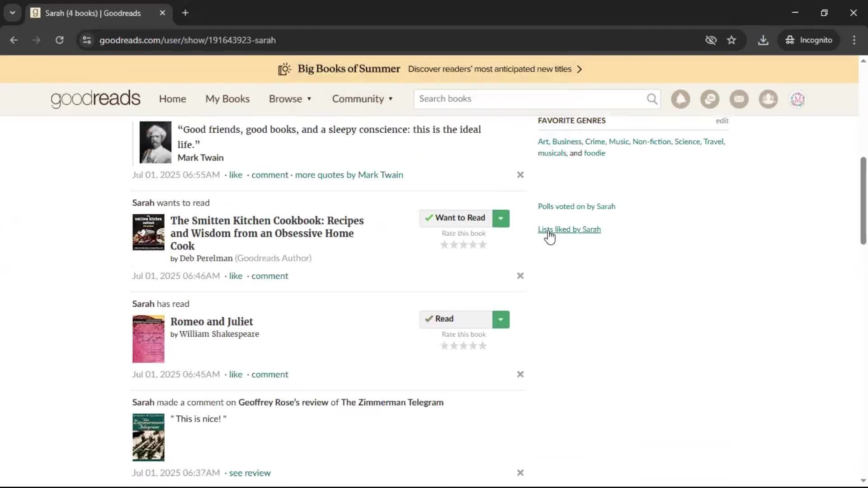This screenshot has width=868, height=488.
Task: Remove the Mark Twain quote update
Action: [x=520, y=175]
